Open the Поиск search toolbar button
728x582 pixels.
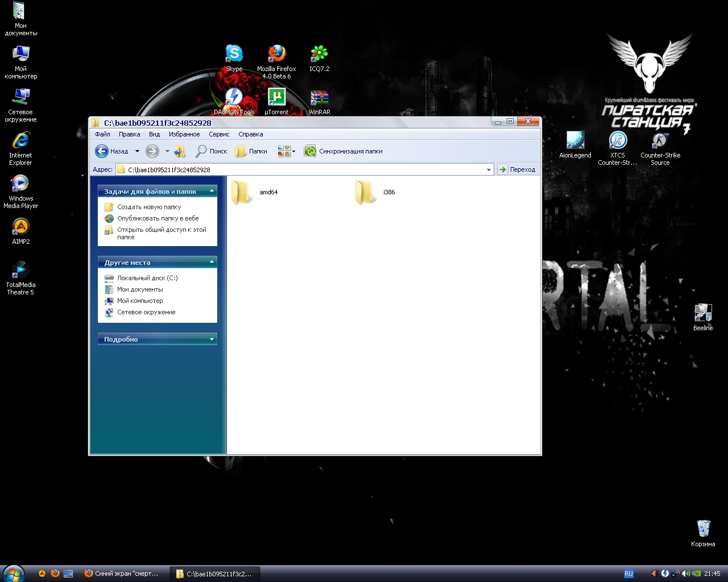(x=211, y=151)
